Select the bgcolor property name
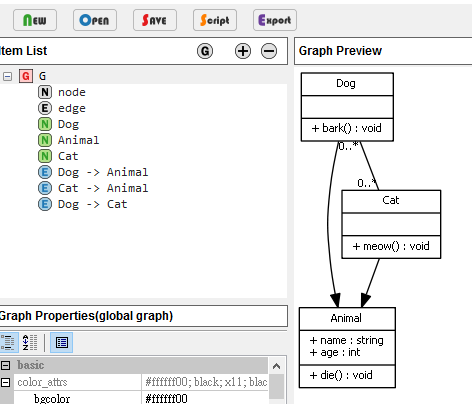472x404 pixels. 52,399
